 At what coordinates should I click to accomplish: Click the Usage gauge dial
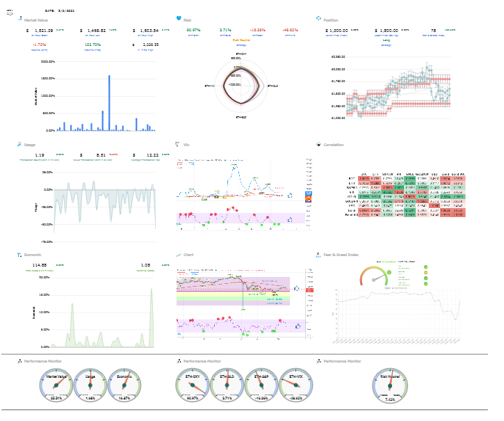[90, 386]
